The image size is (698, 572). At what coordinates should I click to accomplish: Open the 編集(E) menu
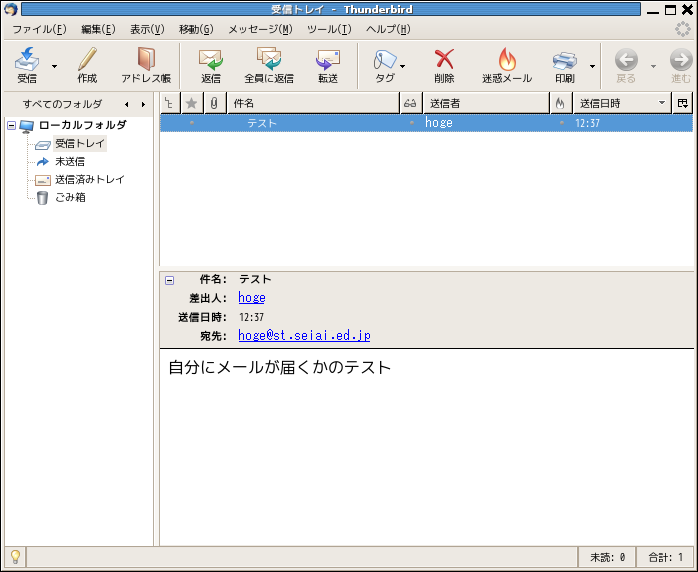click(98, 29)
